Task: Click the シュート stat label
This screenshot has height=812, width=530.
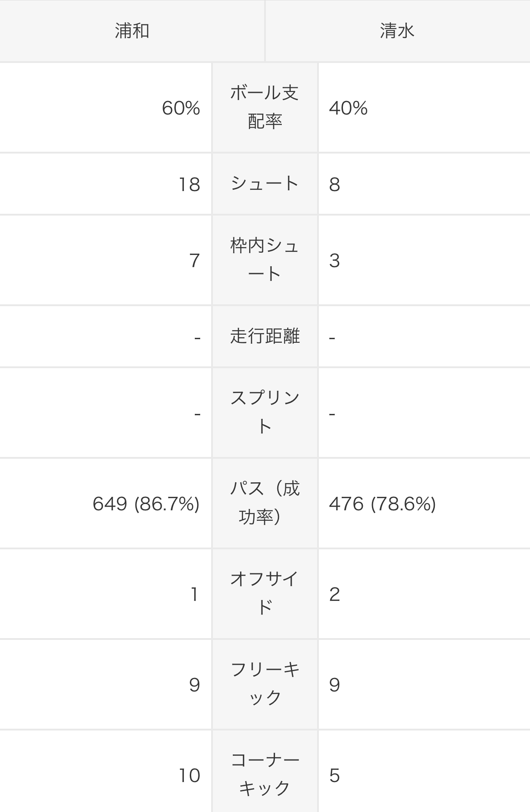Action: tap(265, 184)
